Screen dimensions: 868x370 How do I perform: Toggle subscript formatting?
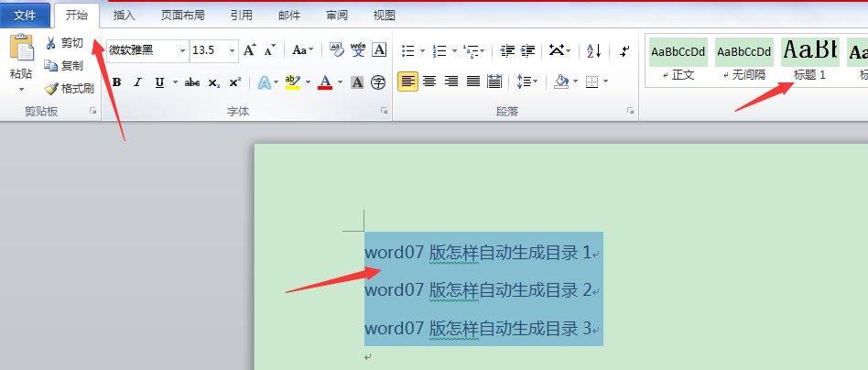tap(213, 82)
